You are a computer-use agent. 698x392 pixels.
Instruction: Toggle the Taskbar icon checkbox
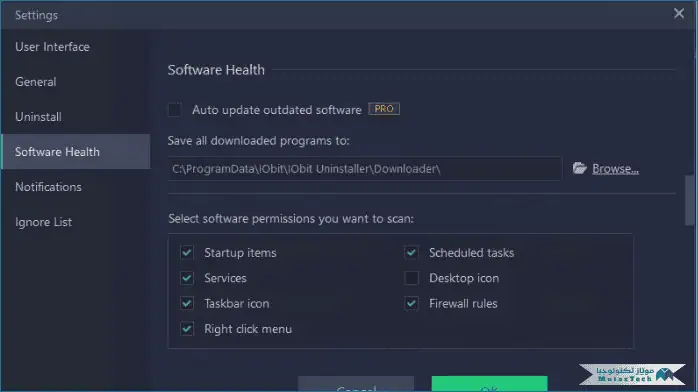pyautogui.click(x=187, y=303)
